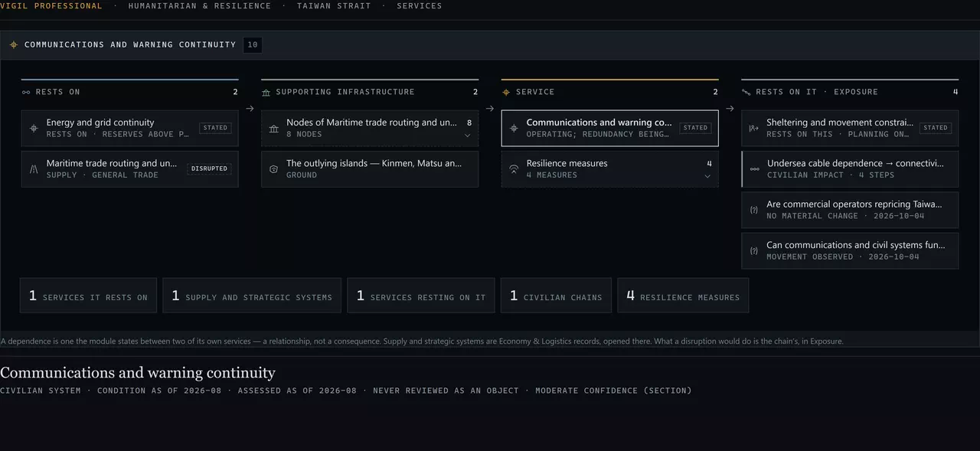Click the text 'NO MATERIAL CHANGE · 2026-10-04'
The width and height of the screenshot is (980, 451).
point(845,216)
